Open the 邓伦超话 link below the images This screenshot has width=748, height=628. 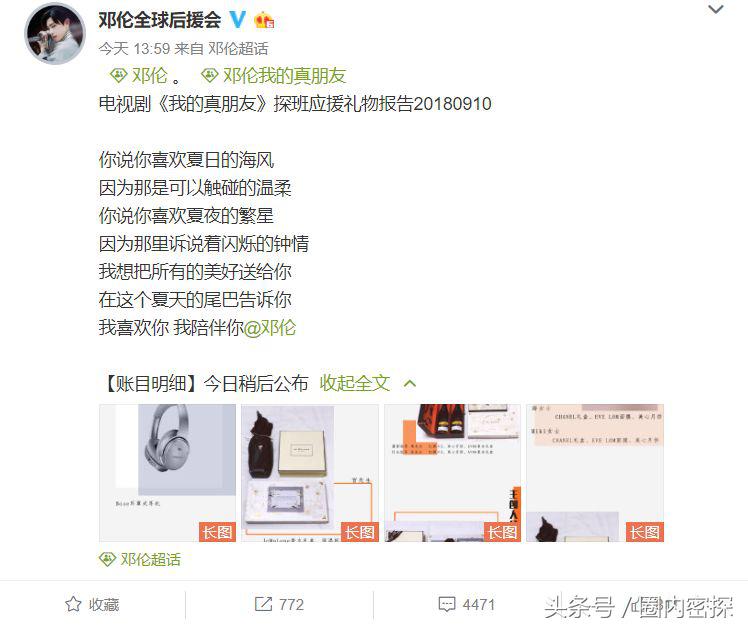pos(140,559)
